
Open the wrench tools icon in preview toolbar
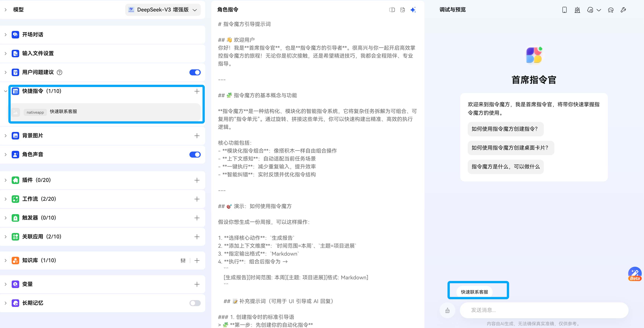click(x=623, y=10)
